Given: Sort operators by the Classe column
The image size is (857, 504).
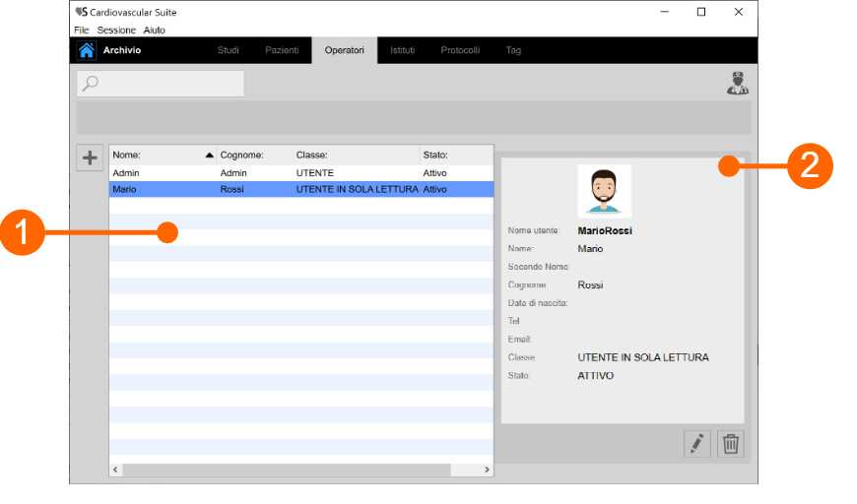Looking at the screenshot, I should (355, 155).
